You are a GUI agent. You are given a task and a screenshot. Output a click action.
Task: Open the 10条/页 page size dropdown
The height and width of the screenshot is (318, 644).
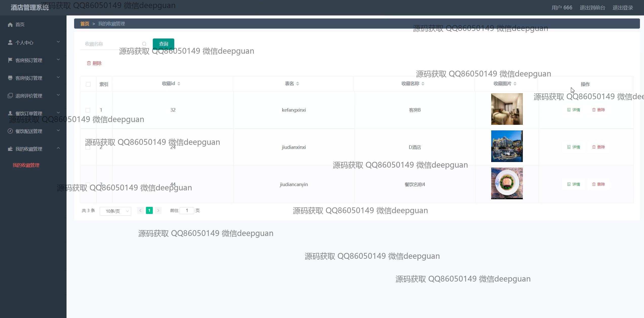(115, 211)
